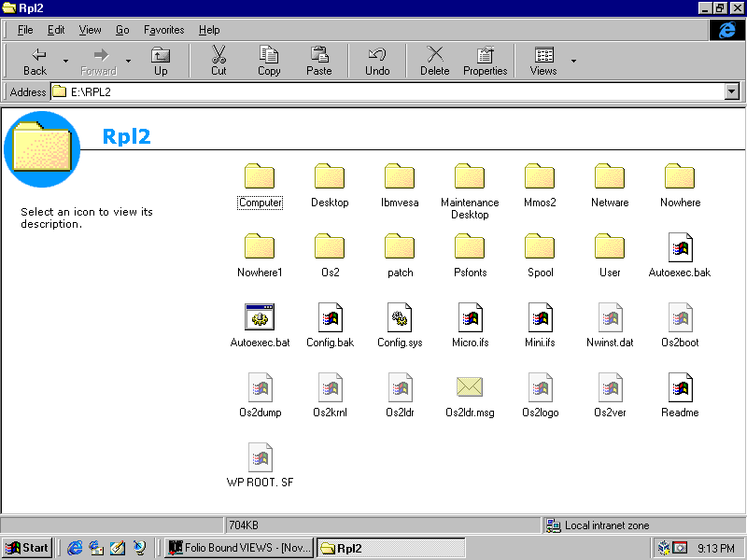Image resolution: width=747 pixels, height=560 pixels.
Task: Select the Ibmvesa folder
Action: click(400, 187)
